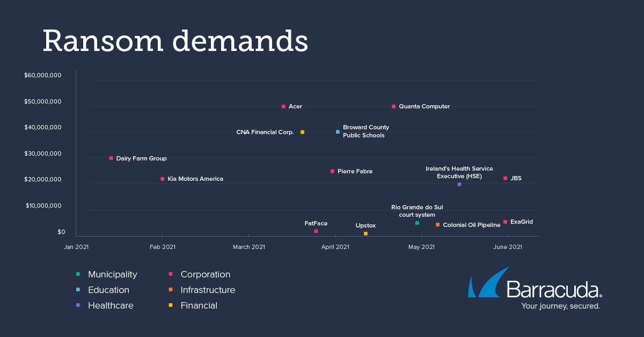This screenshot has height=337, width=644.
Task: Click the Feb 2021 axis label
Action: [x=162, y=247]
